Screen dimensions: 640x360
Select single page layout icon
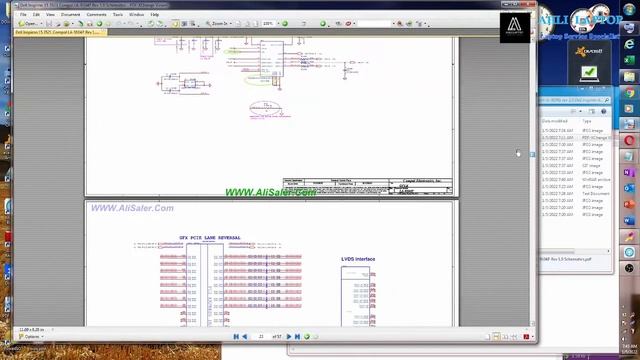coord(487,337)
